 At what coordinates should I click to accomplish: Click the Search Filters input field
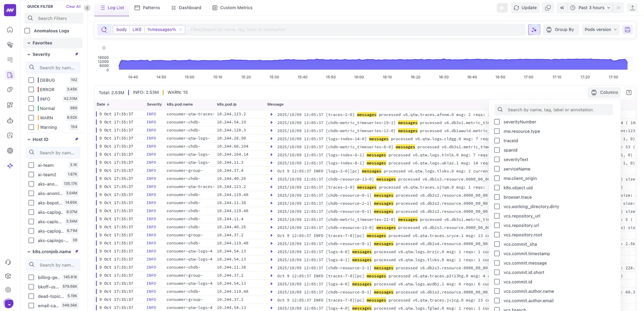click(54, 18)
